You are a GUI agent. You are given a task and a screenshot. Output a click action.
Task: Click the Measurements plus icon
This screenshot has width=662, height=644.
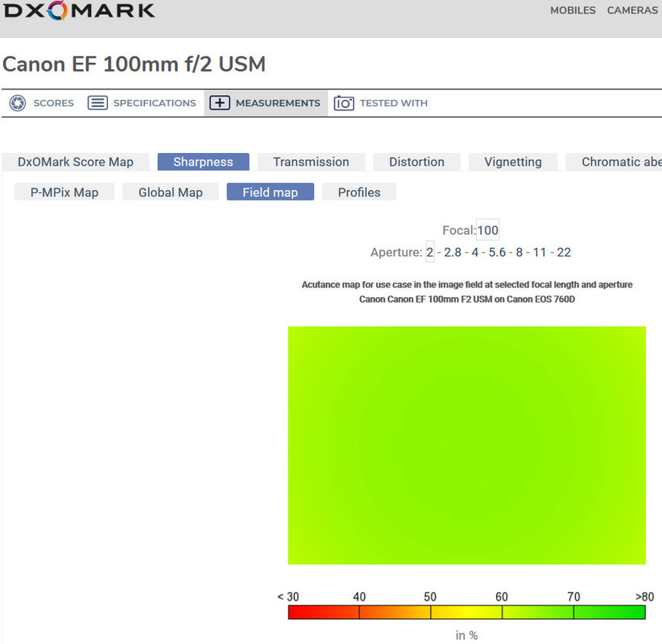coord(220,103)
